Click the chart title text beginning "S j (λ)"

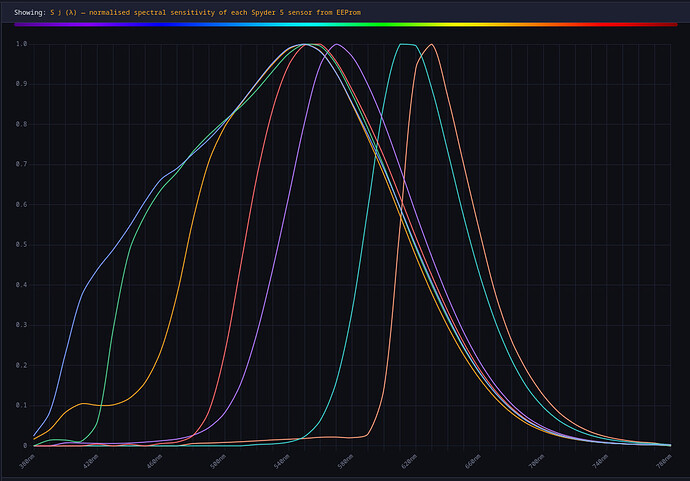[x=206, y=12]
